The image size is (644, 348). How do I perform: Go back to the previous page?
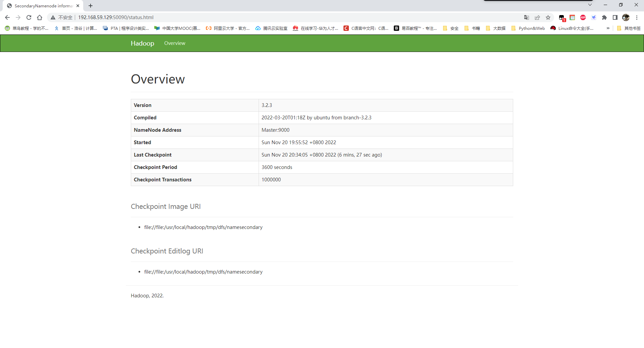pyautogui.click(x=7, y=17)
